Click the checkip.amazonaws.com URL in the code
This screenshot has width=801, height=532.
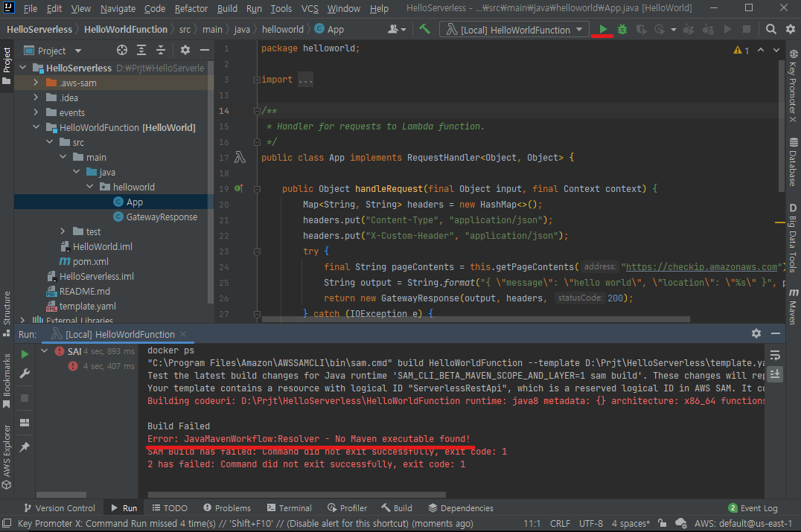(701, 266)
